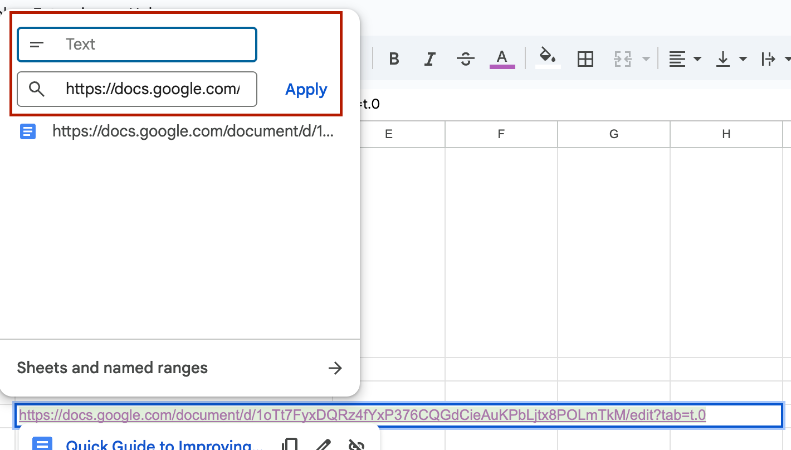
Task: Open Sheets and named ranges
Action: point(180,368)
